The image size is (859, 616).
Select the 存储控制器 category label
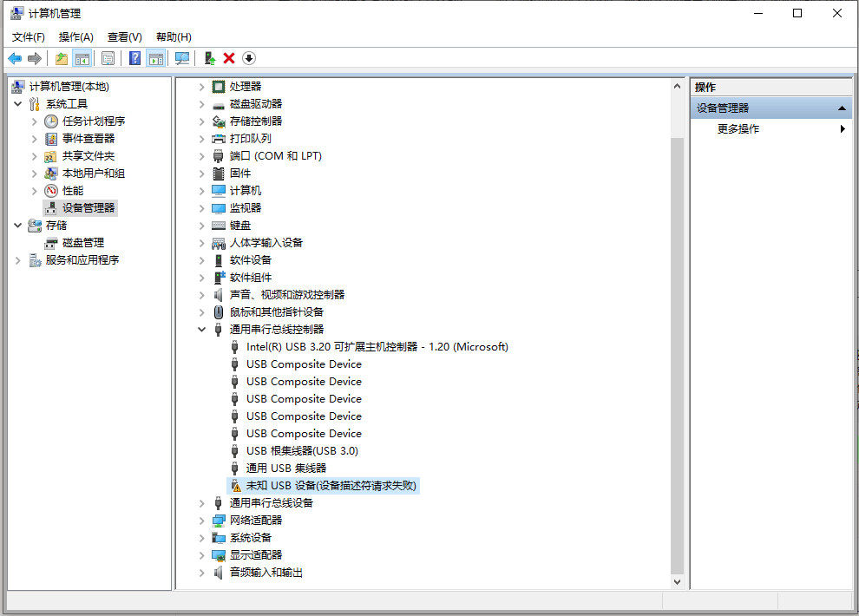pyautogui.click(x=256, y=121)
